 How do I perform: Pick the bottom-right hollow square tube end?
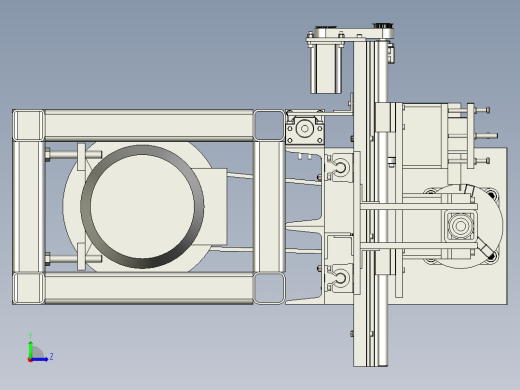269,288
